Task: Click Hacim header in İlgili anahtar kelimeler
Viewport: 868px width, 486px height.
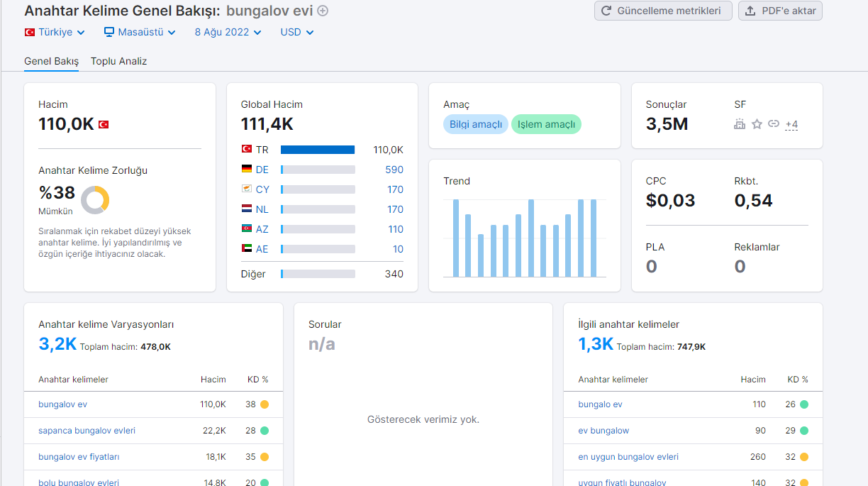Action: coord(753,380)
